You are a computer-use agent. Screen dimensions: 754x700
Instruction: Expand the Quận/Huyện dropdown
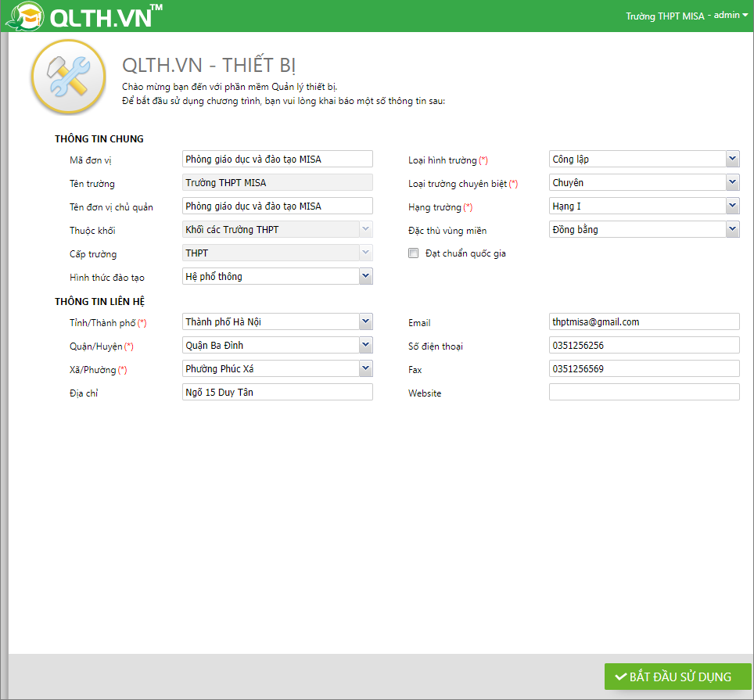(x=366, y=345)
